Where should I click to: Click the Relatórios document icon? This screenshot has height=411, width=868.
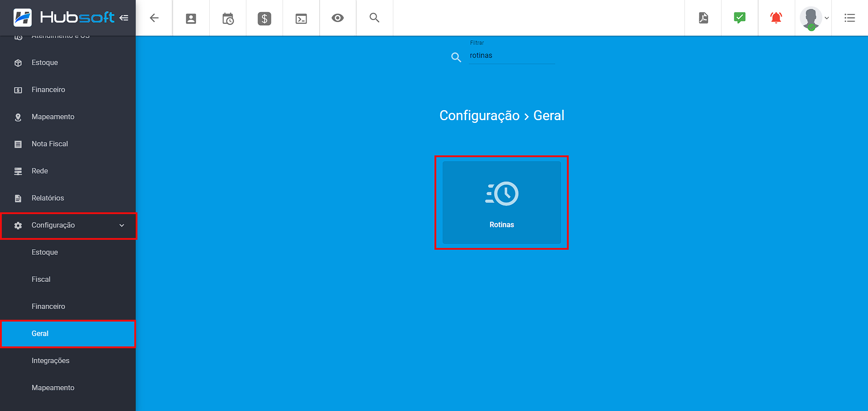click(18, 198)
